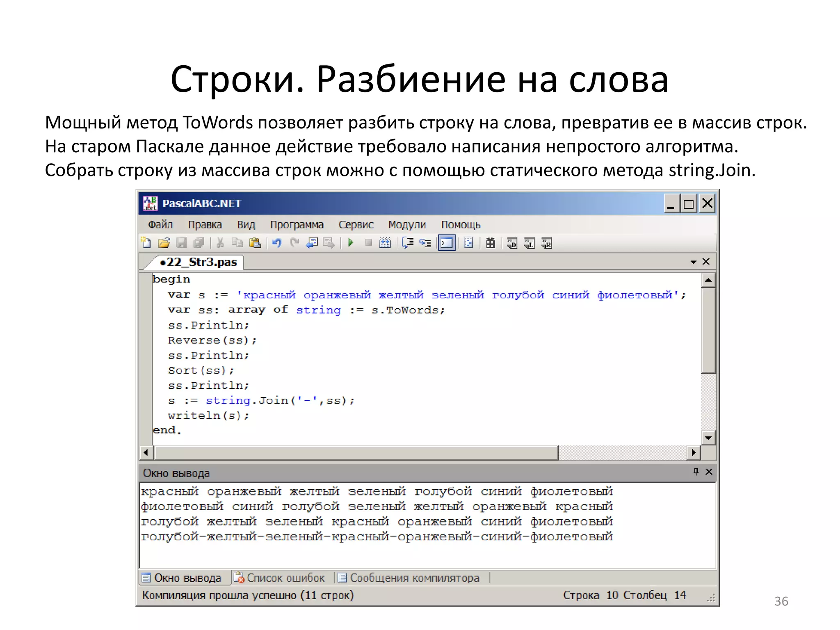Click the Copy icon in toolbar
The width and height of the screenshot is (840, 630).
click(x=237, y=243)
